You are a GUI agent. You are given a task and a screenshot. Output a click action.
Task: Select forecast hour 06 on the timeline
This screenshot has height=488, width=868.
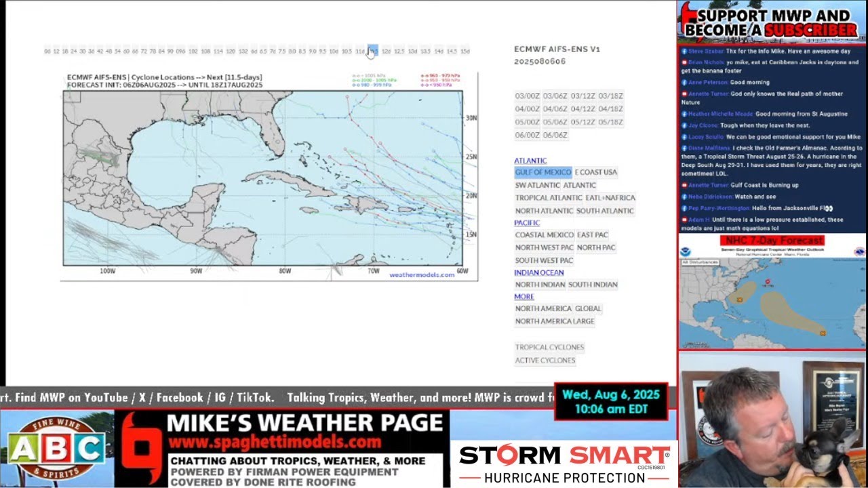coord(47,52)
